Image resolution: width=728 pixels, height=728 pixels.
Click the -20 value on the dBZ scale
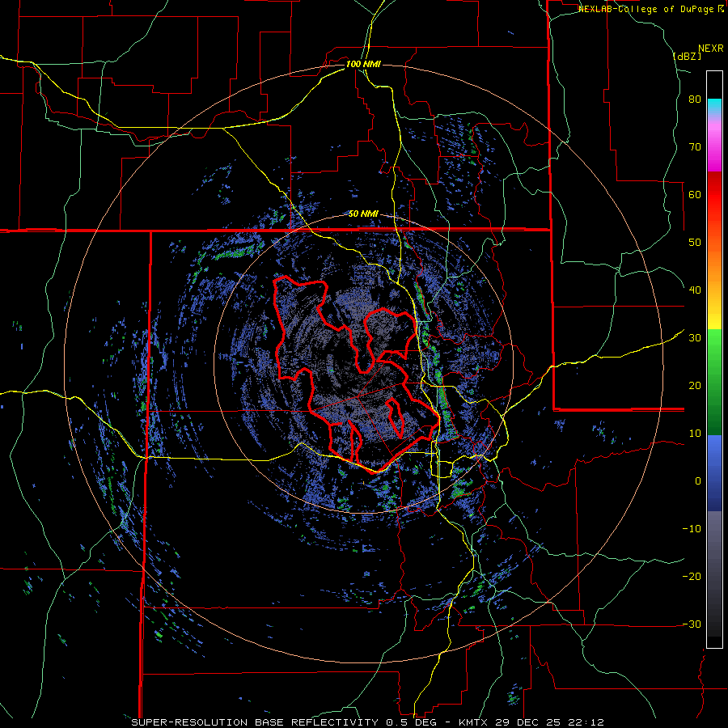point(692,576)
